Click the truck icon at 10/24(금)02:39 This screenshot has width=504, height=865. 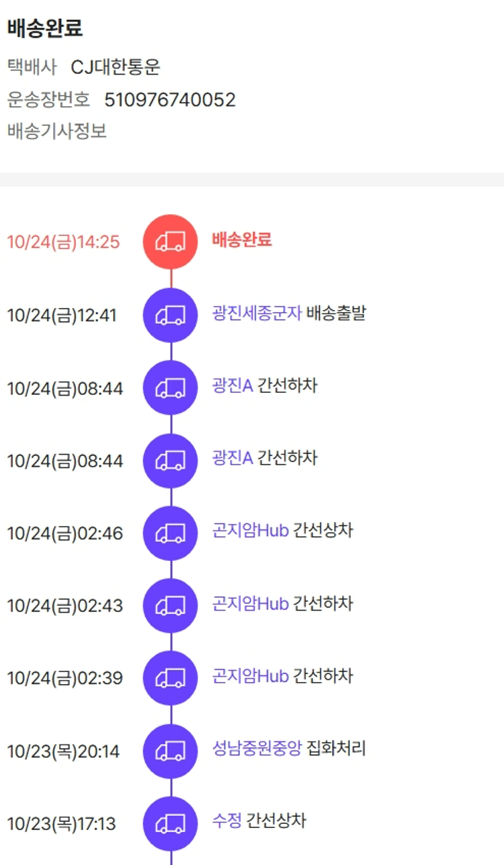(171, 678)
